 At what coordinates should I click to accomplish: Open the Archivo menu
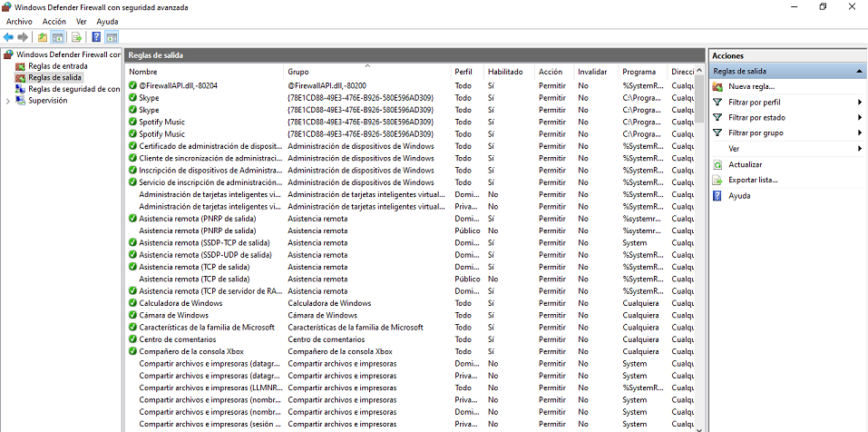(x=19, y=22)
